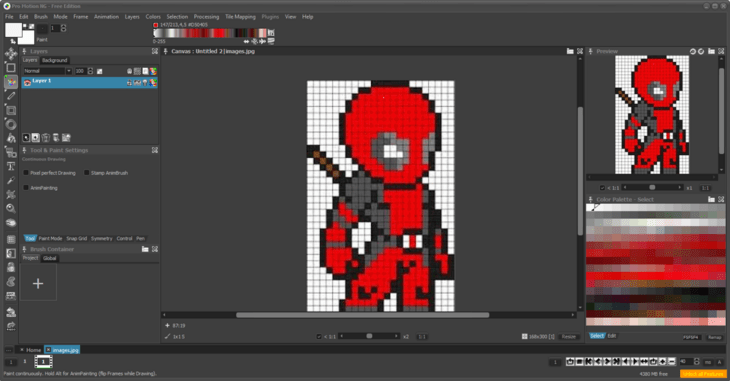Select the Zoom magnifier tool
This screenshot has height=381, width=730.
11,208
